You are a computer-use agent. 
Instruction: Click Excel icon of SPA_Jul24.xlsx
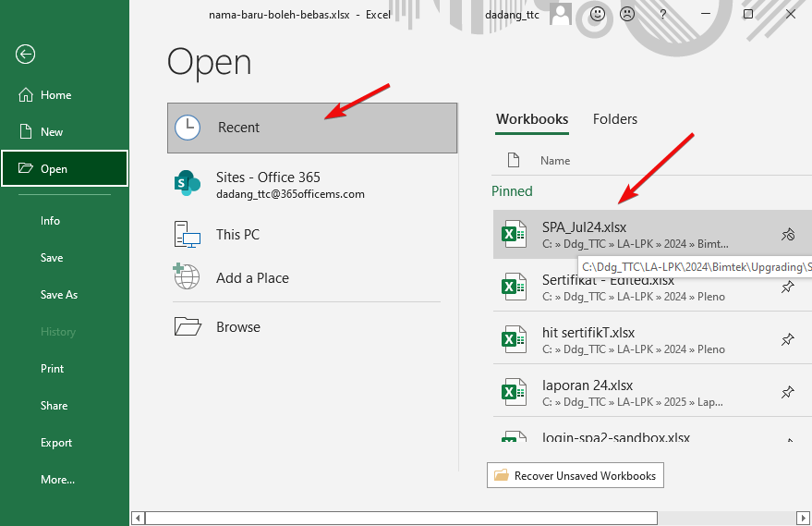point(514,234)
